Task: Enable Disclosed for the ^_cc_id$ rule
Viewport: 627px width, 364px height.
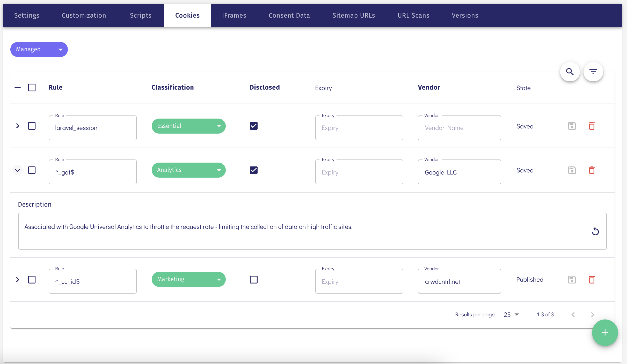Action: pyautogui.click(x=253, y=280)
